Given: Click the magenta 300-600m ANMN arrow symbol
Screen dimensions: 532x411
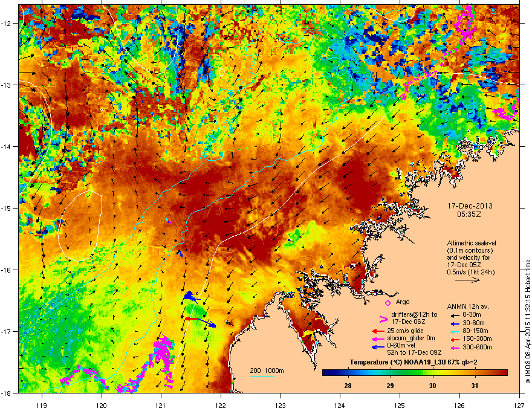Looking at the screenshot, I should click(x=454, y=348).
